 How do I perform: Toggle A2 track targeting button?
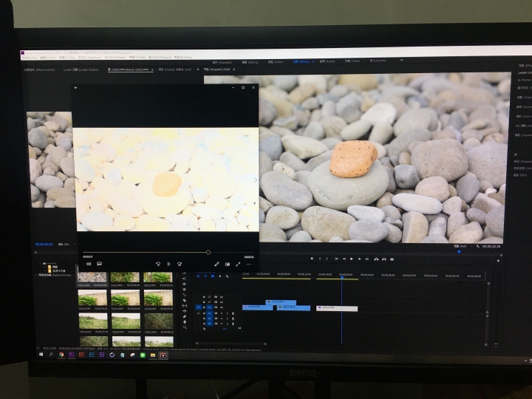(x=209, y=318)
